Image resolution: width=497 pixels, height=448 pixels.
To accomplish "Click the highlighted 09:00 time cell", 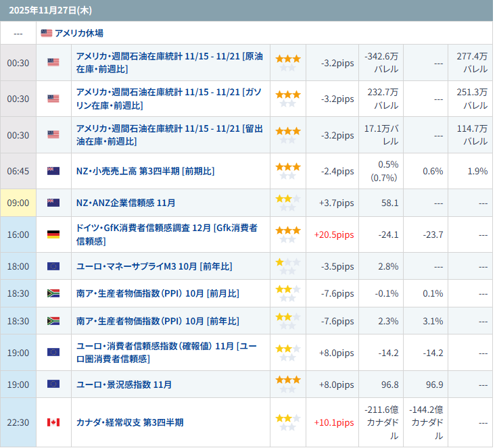I will coord(18,203).
